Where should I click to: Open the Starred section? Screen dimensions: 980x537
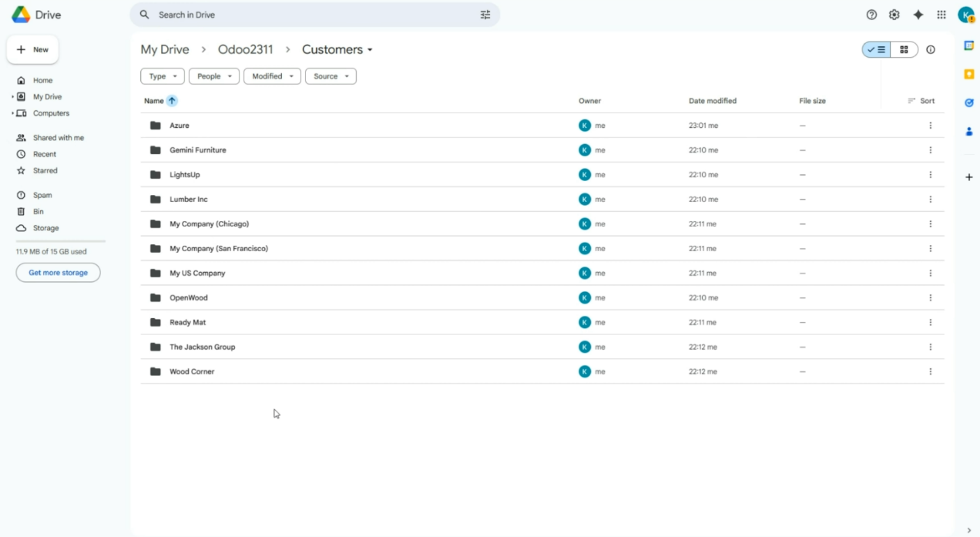tap(45, 171)
